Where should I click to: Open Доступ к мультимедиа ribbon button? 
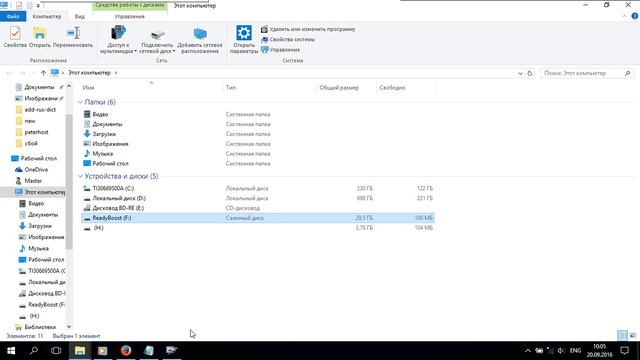(x=118, y=39)
